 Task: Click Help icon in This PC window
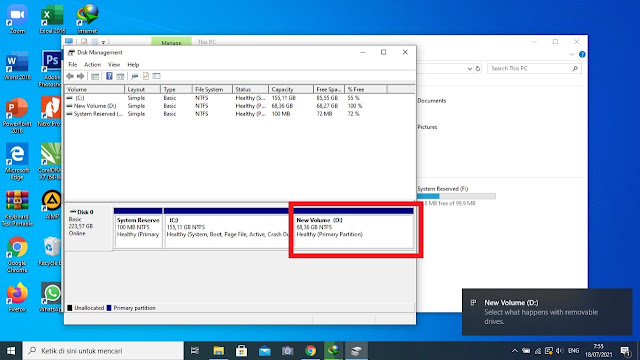[x=582, y=54]
